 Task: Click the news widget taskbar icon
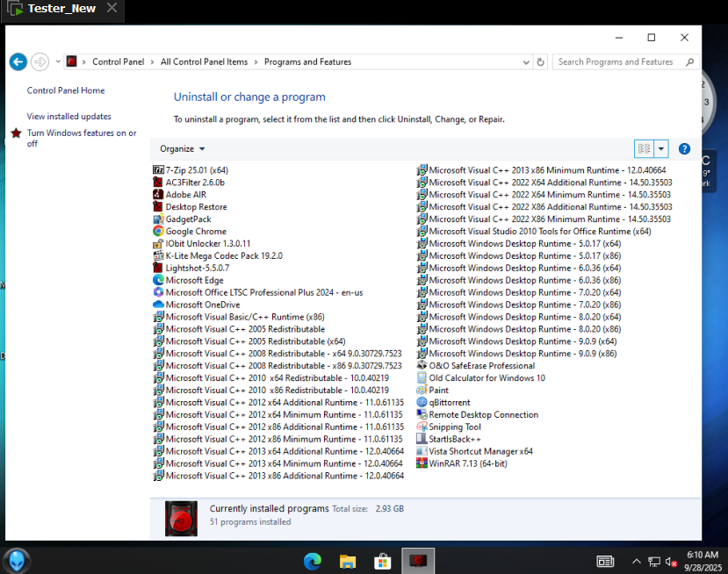point(605,562)
